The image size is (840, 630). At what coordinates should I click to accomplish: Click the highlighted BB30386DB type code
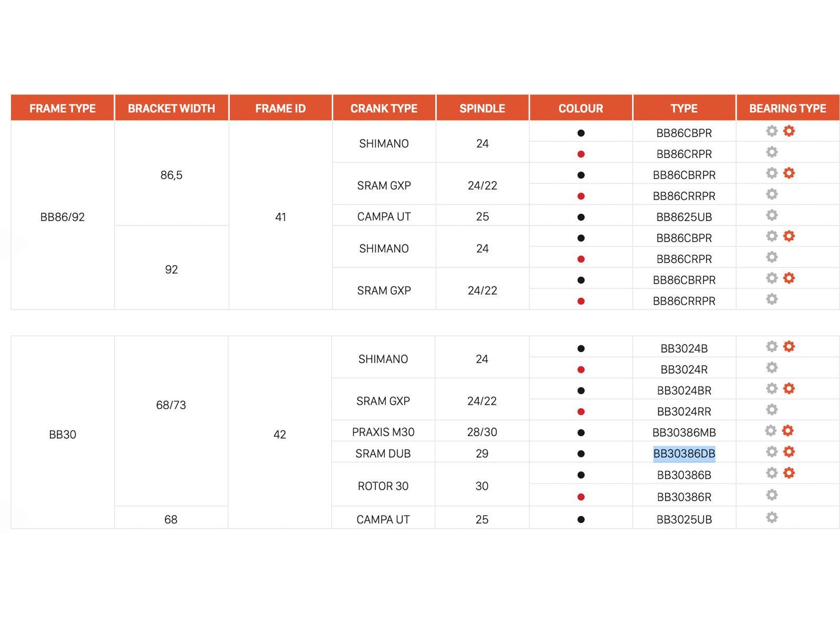pos(684,454)
